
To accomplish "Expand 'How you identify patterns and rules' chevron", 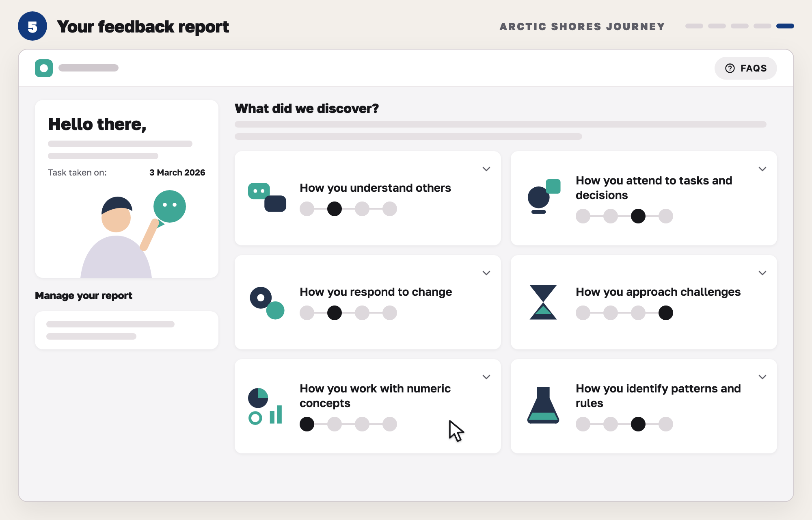I will 762,377.
